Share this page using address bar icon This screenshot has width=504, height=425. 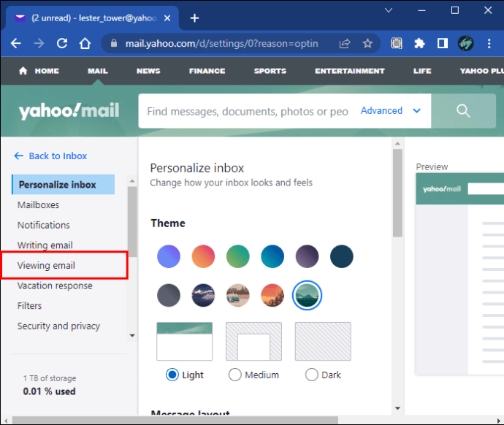pyautogui.click(x=345, y=44)
